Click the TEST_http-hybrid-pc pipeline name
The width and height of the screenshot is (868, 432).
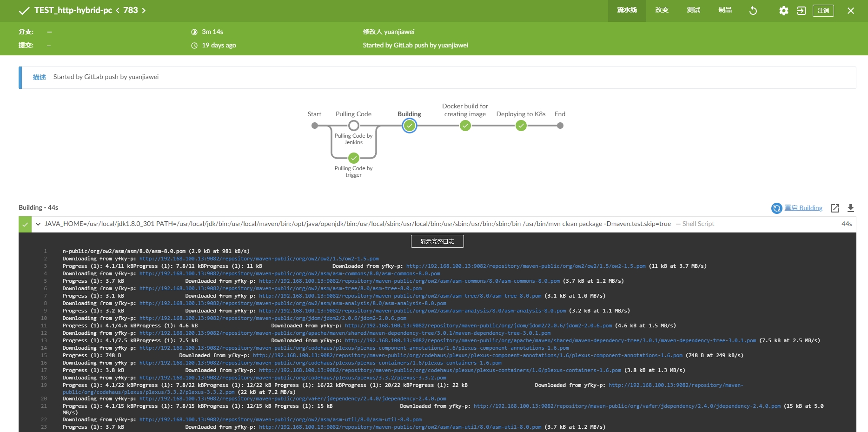[73, 10]
